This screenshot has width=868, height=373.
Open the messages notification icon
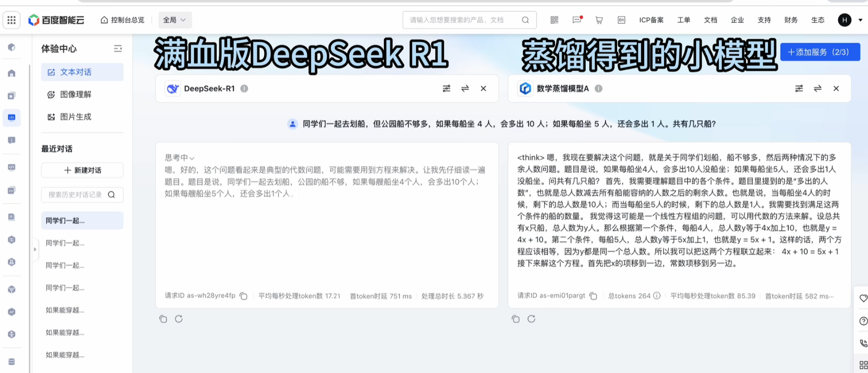pyautogui.click(x=577, y=20)
